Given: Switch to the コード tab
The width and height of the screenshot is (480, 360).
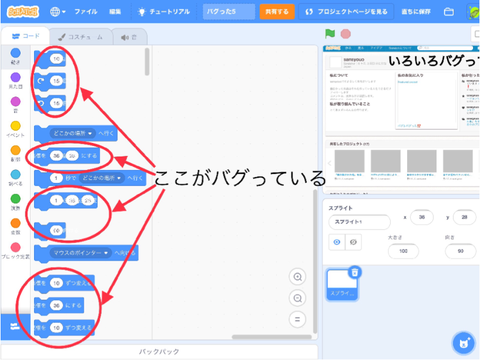Looking at the screenshot, I should coord(26,36).
